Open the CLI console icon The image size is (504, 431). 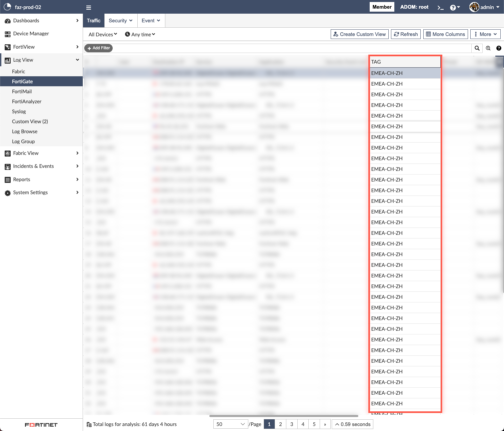coord(440,7)
